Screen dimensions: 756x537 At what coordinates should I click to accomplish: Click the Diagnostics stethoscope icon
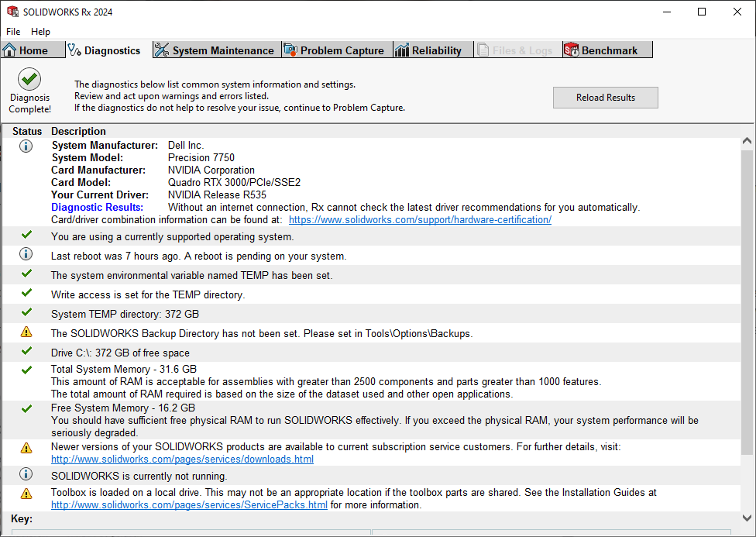[x=74, y=50]
